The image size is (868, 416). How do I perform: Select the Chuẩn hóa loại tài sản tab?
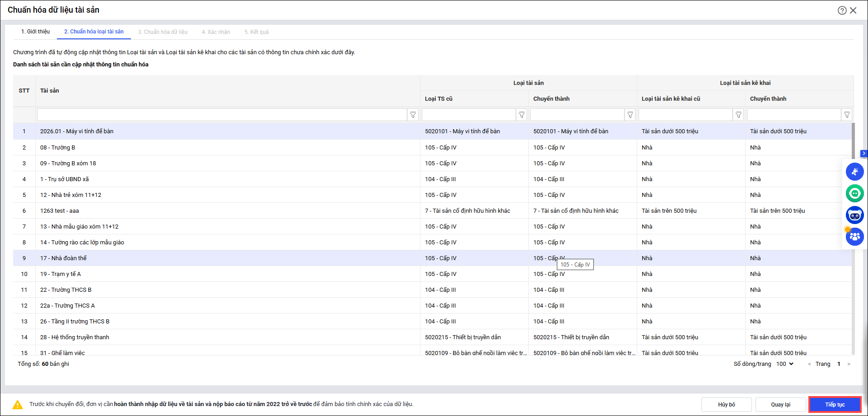pyautogui.click(x=93, y=32)
